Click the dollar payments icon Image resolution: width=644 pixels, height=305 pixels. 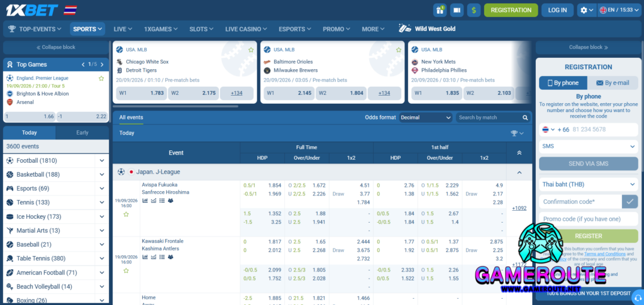tap(474, 10)
